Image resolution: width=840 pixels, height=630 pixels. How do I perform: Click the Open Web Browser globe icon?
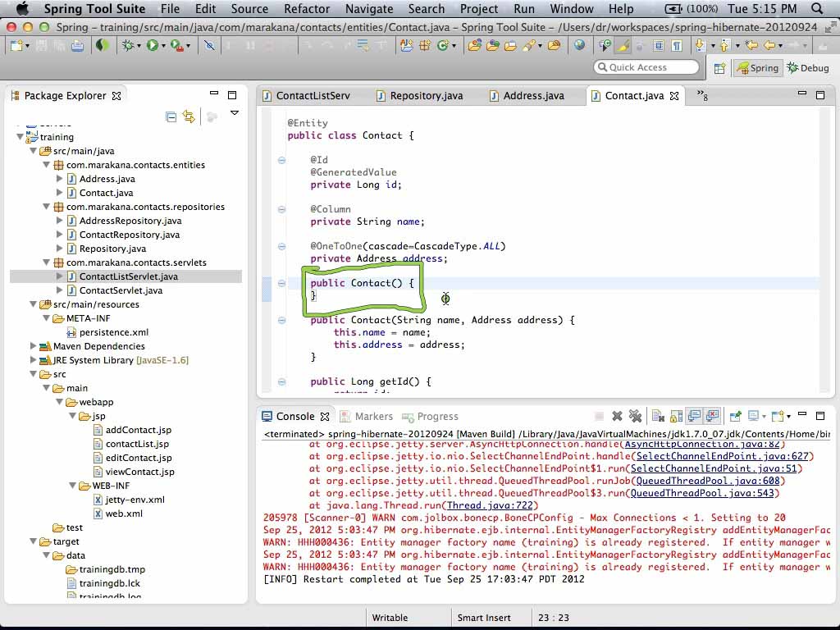pos(579,46)
